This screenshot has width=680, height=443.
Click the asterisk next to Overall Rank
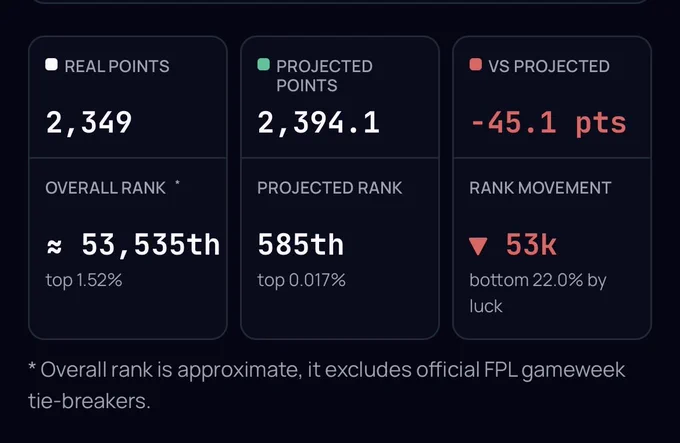click(x=177, y=183)
